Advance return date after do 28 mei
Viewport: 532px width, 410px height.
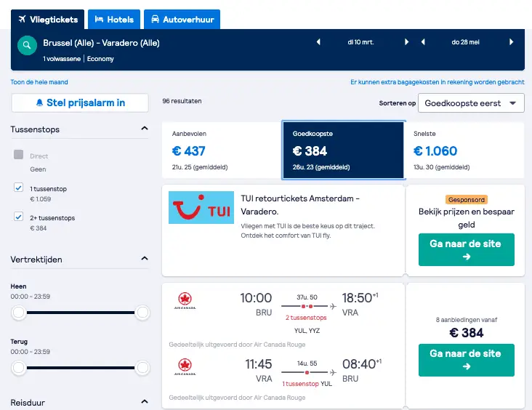click(x=512, y=42)
